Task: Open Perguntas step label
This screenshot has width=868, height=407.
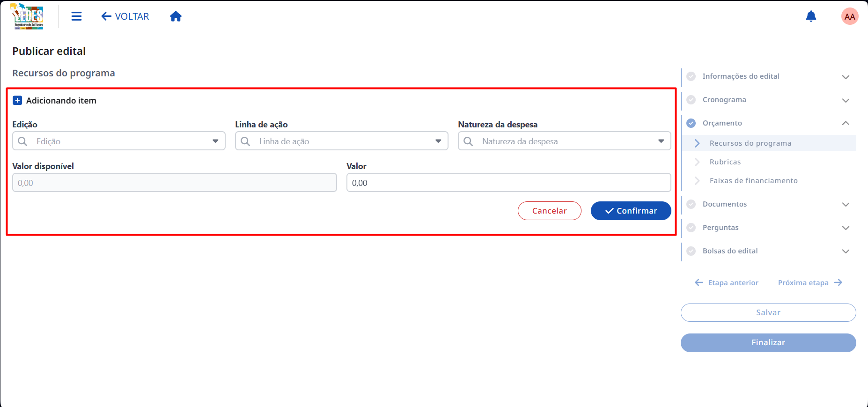Action: tap(721, 228)
